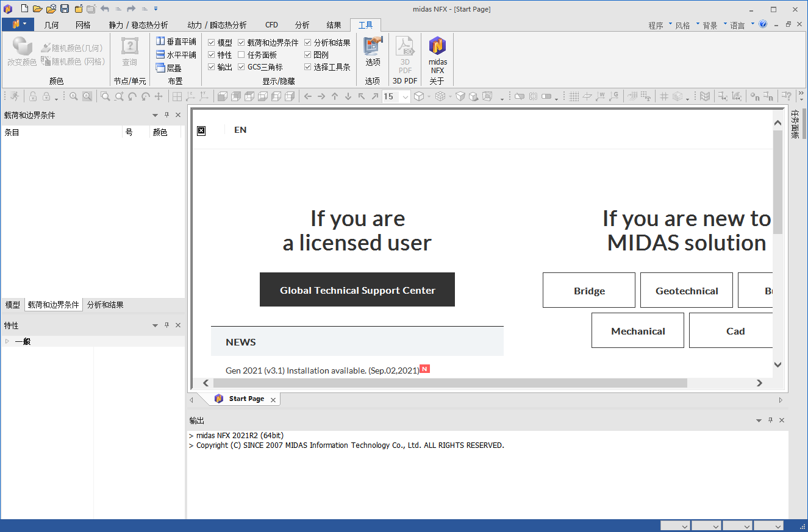Click the pan move cross-arrows tool
The height and width of the screenshot is (532, 808).
pos(159,96)
